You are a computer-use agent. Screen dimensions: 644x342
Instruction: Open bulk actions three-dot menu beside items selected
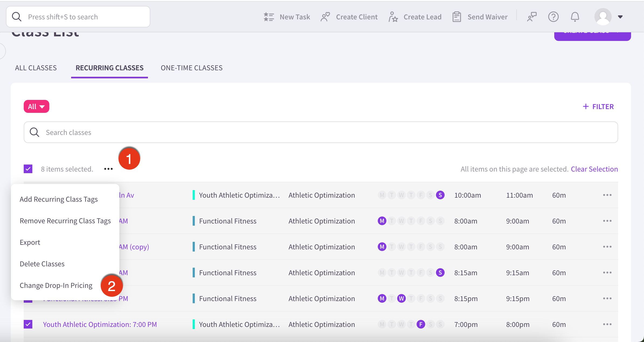pyautogui.click(x=108, y=169)
